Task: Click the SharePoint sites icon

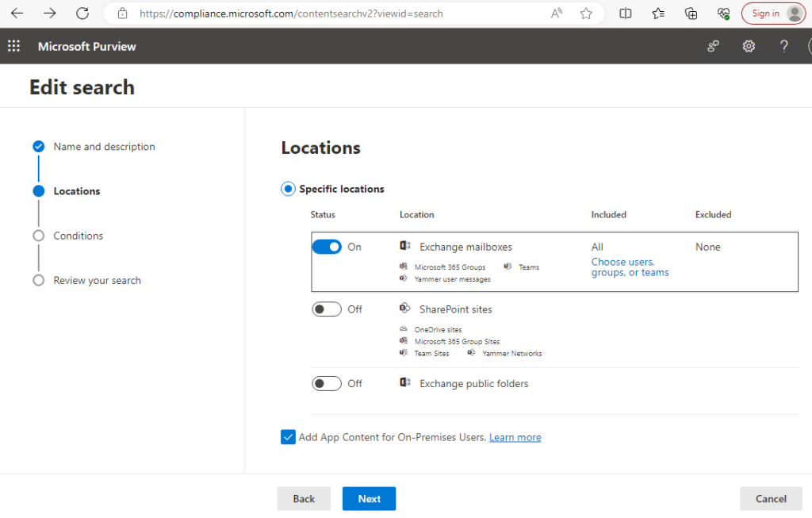Action: [405, 309]
